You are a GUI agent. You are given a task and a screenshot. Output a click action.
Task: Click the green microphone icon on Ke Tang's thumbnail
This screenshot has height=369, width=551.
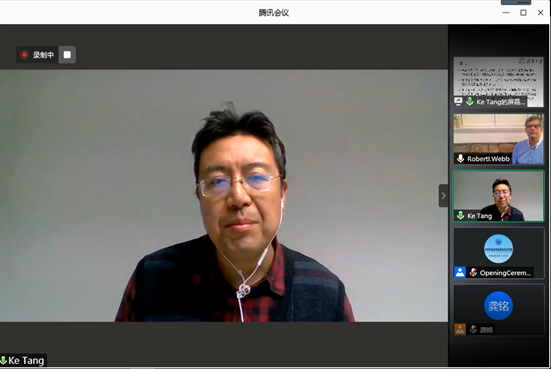[460, 215]
